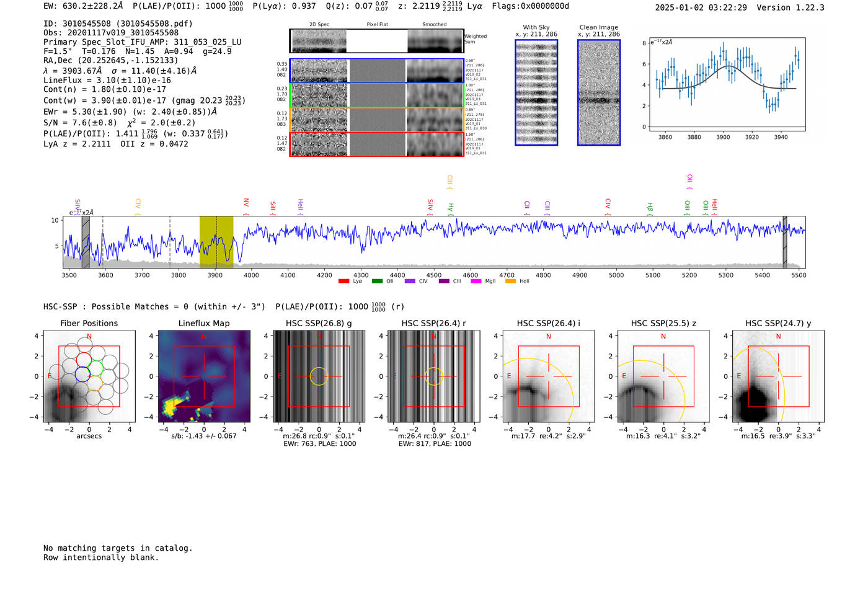Viewport: 868px width, 591px height.
Task: Click the orange HeII legend swatch
Action: point(510,282)
